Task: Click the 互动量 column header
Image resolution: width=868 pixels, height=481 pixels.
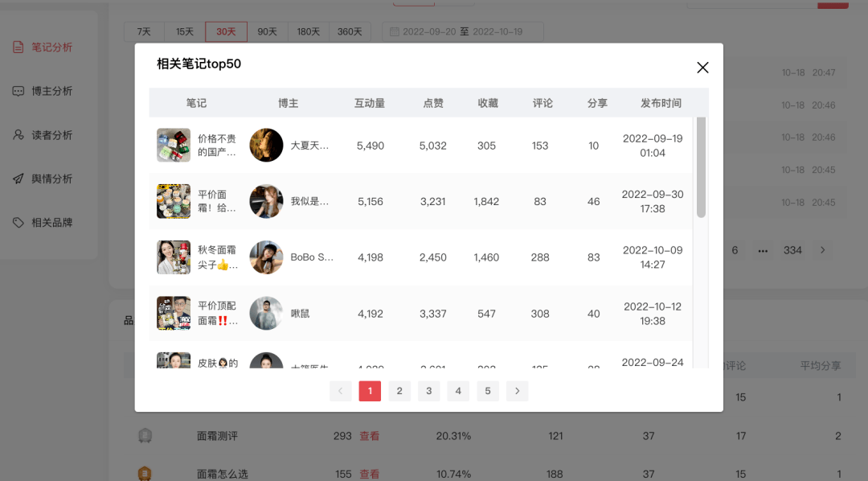Action: [370, 103]
